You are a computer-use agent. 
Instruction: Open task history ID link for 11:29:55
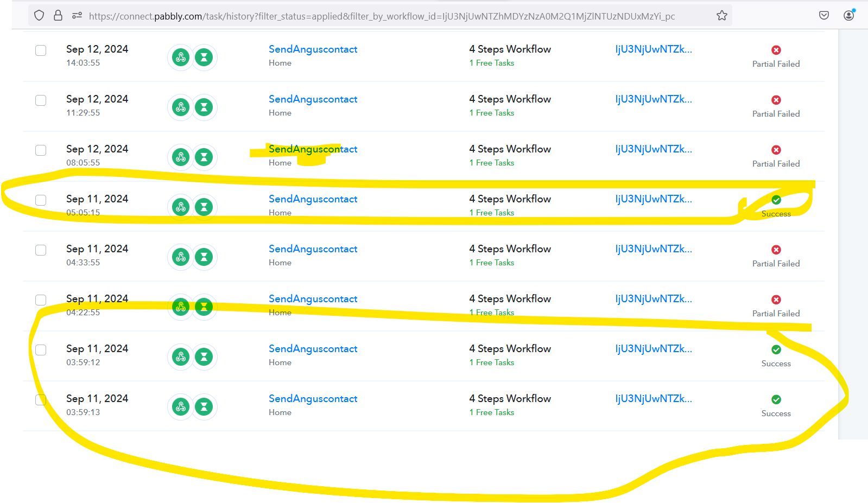tap(654, 99)
